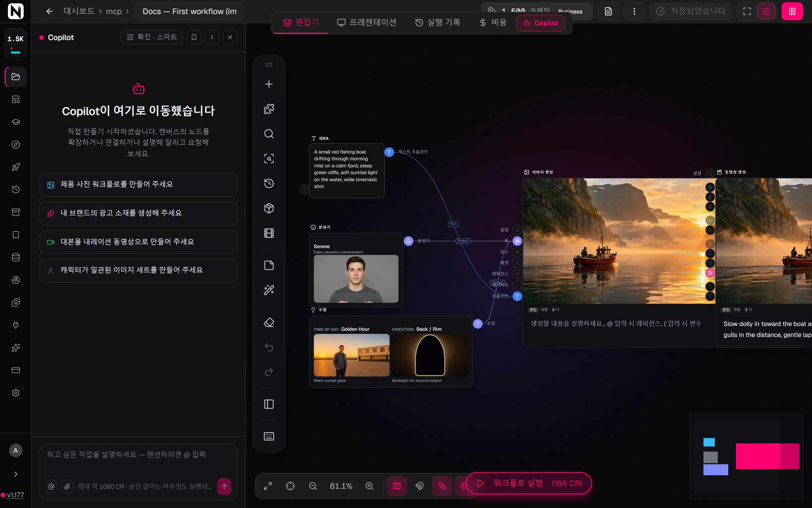812x508 pixels.
Task: Open the folder icon in left sidebar
Action: 16,77
